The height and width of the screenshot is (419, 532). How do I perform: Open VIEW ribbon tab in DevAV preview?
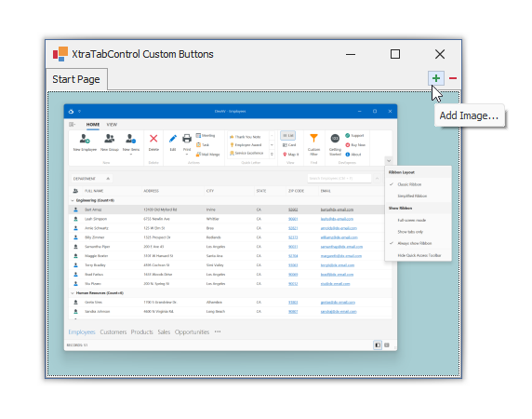click(112, 125)
